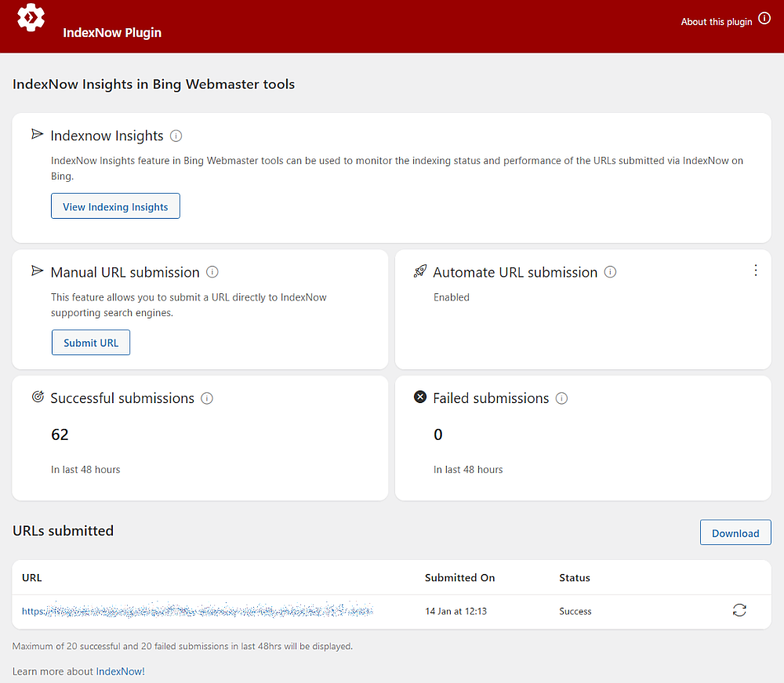Show info tooltip for Indexnow Insights
This screenshot has height=683, width=784.
click(x=176, y=136)
